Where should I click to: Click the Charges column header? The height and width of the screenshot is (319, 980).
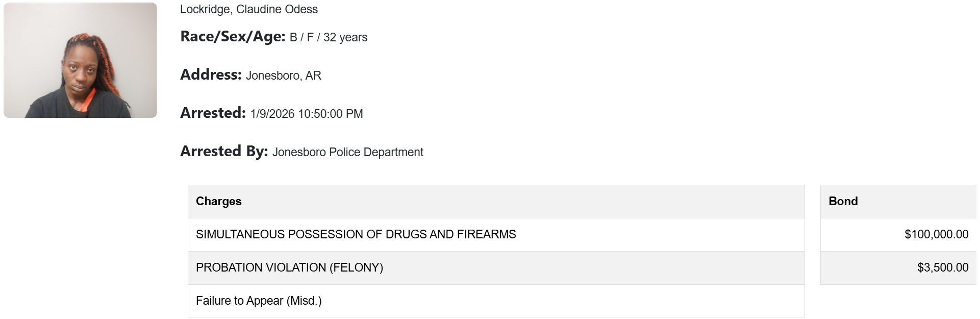(x=218, y=201)
